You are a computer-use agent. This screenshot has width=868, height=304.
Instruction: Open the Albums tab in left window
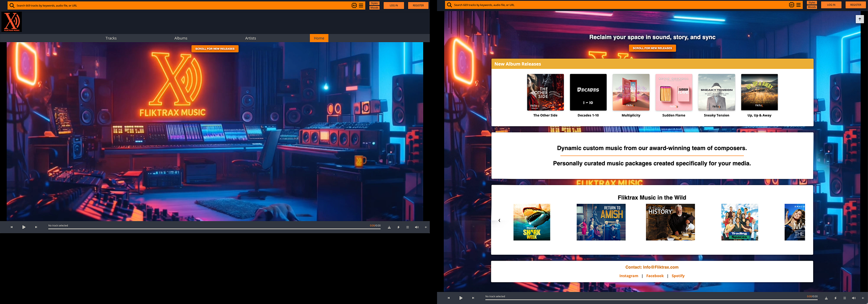pos(181,38)
